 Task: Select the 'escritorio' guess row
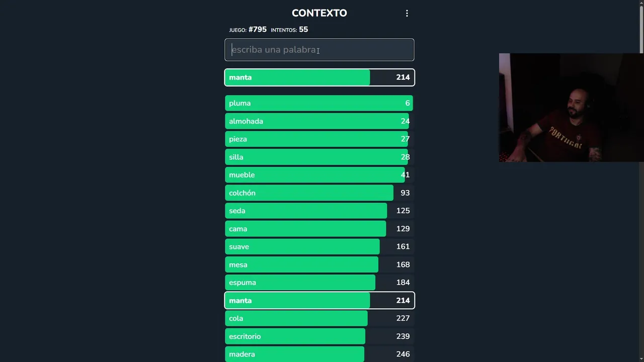(319, 336)
